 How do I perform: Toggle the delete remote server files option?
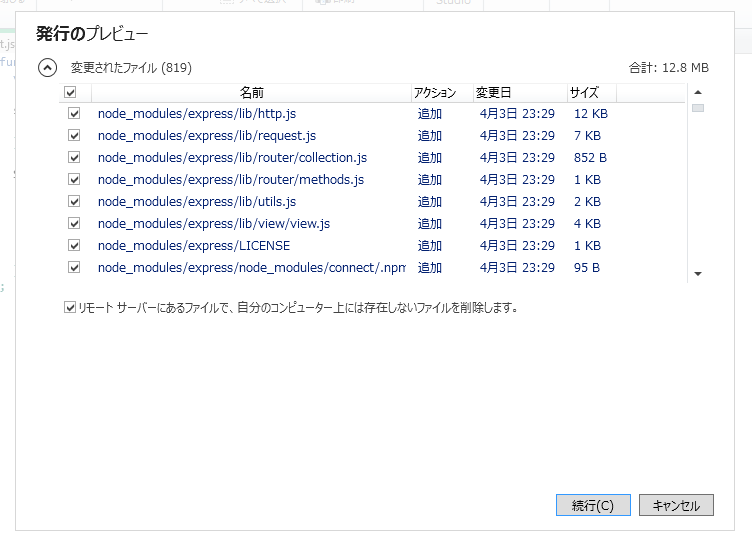click(x=70, y=307)
